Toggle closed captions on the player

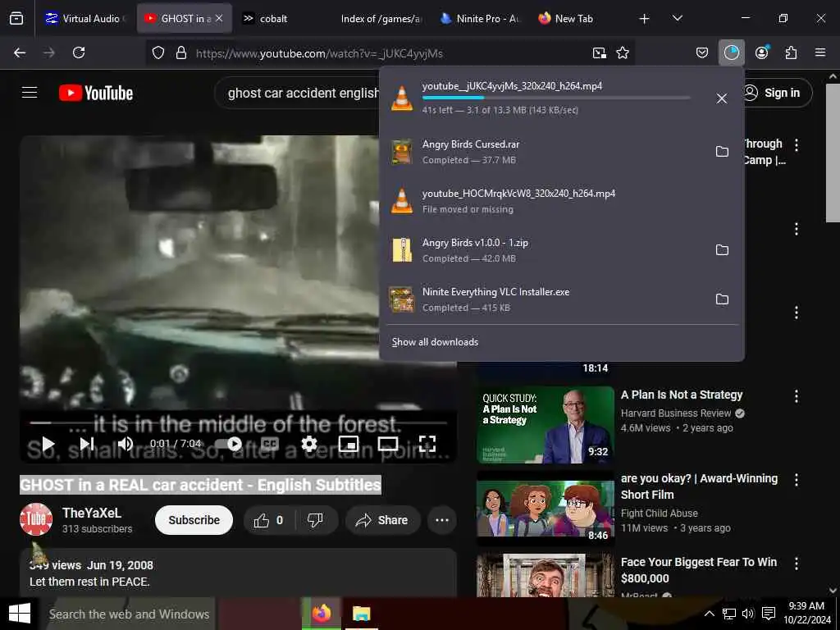click(x=269, y=444)
